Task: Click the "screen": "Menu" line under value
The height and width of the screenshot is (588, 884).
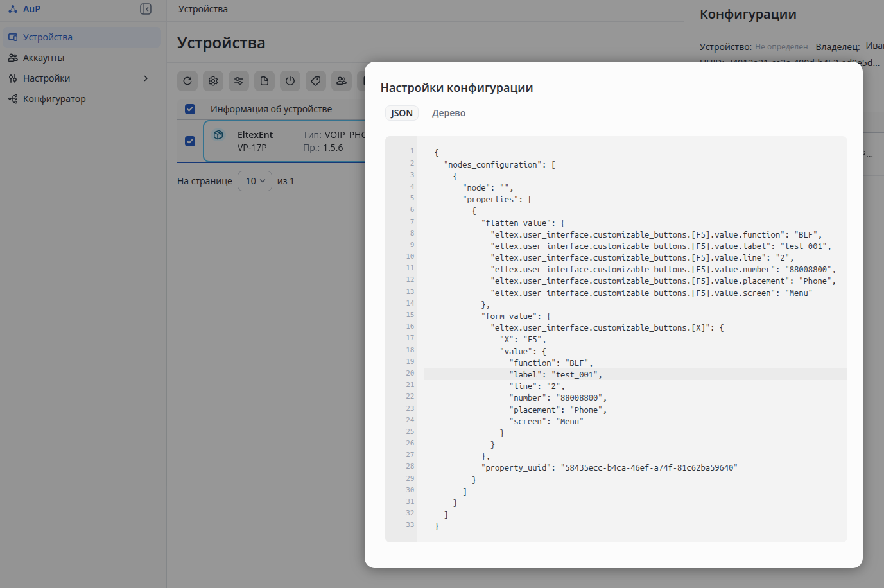Action: [546, 422]
